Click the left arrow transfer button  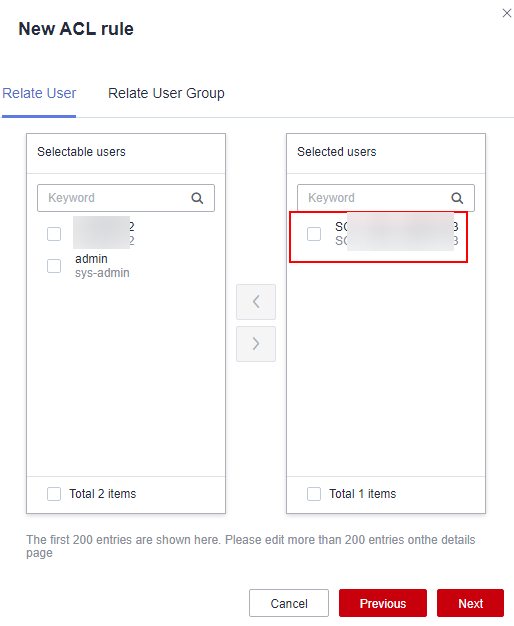[256, 302]
